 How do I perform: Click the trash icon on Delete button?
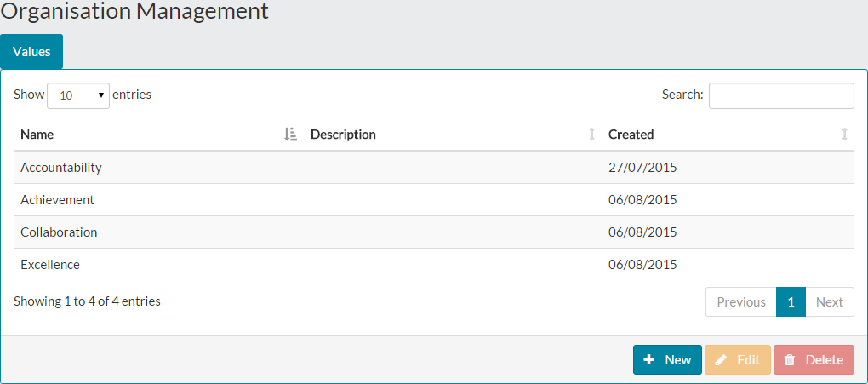tap(790, 360)
